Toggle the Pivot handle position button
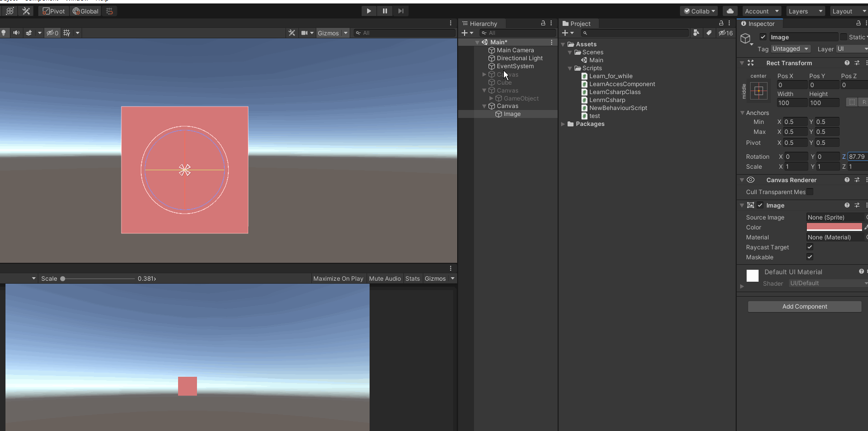 [54, 11]
